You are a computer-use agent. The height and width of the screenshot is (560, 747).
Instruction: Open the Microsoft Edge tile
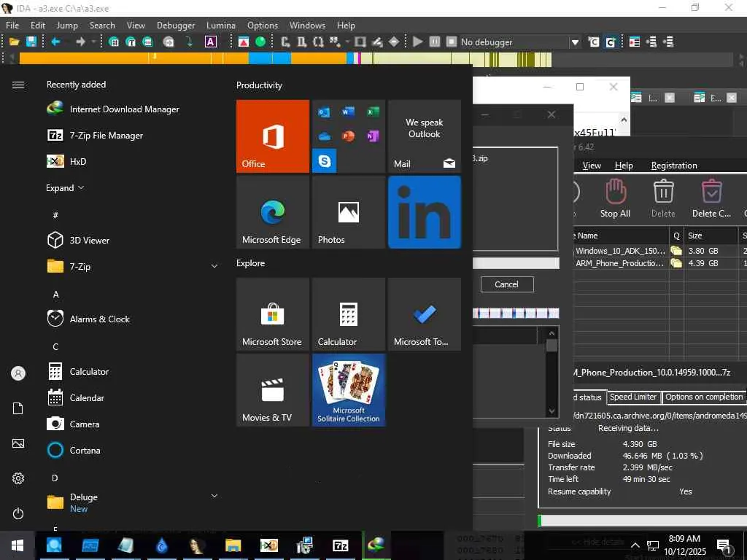pyautogui.click(x=273, y=212)
